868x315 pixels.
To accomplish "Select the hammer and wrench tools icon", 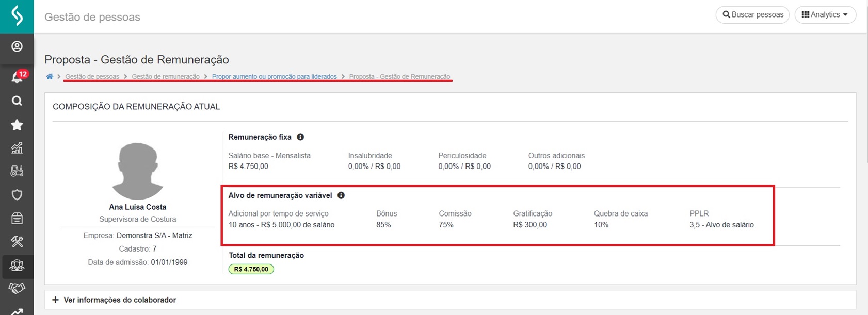I will point(17,242).
